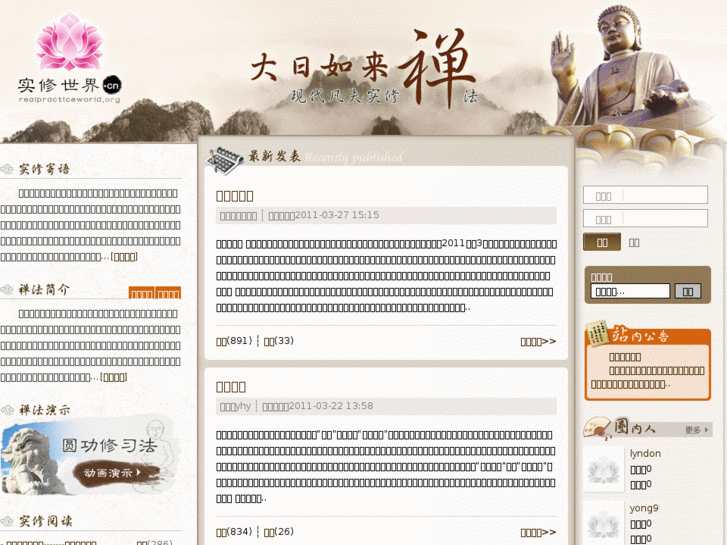This screenshot has height=545, width=727.
Task: Click the (891) view count link
Action: (x=234, y=341)
